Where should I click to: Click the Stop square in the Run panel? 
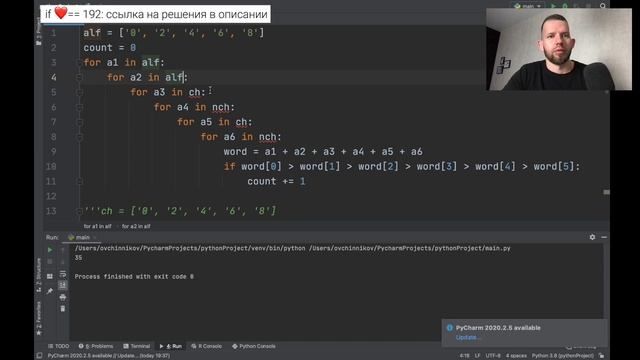pos(50,261)
